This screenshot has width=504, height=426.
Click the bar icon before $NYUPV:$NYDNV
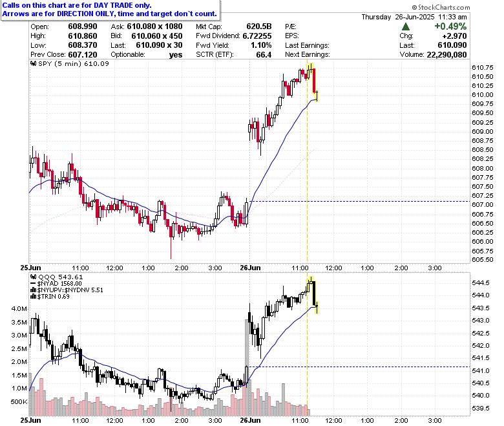click(x=33, y=290)
